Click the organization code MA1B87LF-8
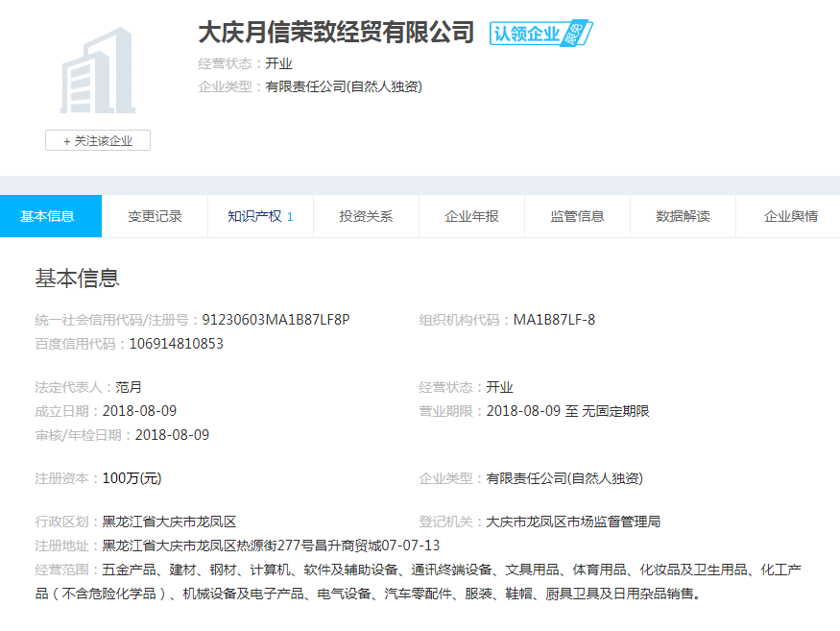The width and height of the screenshot is (840, 631). point(554,320)
